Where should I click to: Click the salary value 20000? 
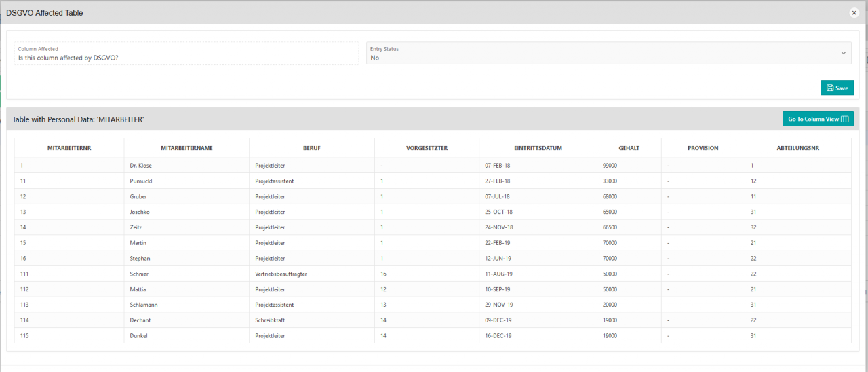pyautogui.click(x=610, y=305)
